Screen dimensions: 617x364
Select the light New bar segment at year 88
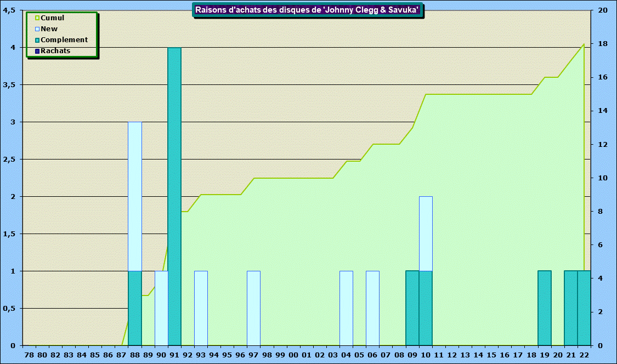[x=135, y=196]
